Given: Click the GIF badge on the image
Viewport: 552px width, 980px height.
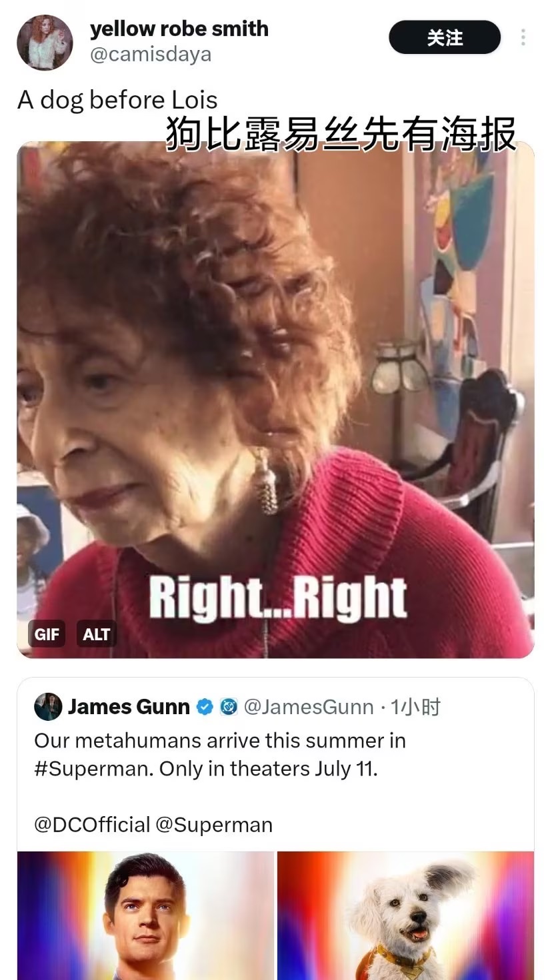Looking at the screenshot, I should (47, 634).
